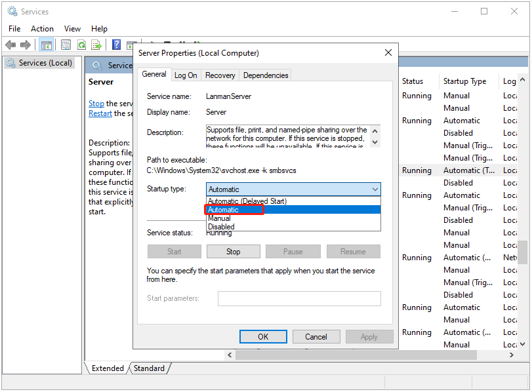Click the Forward navigation arrow
The image size is (532, 392).
tap(26, 45)
